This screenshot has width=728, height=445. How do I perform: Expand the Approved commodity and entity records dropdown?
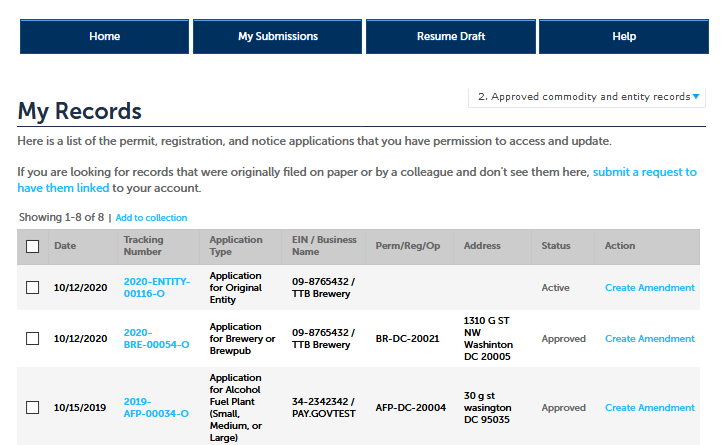pos(588,97)
